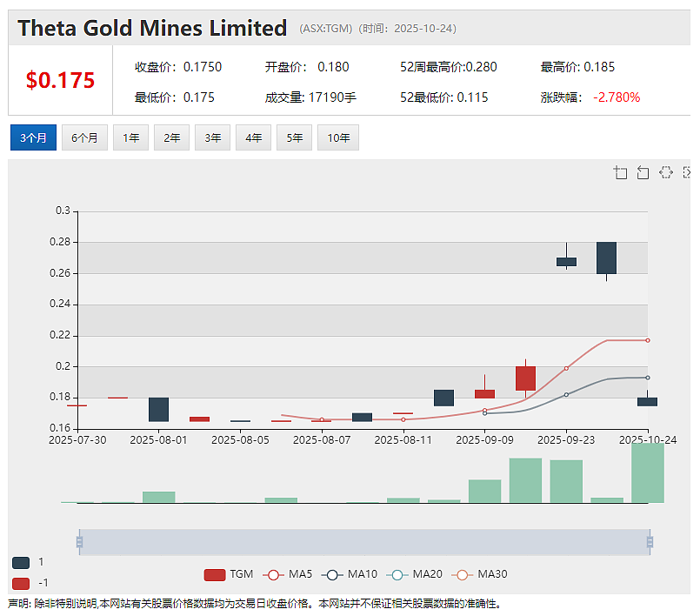700x616 pixels.
Task: Select the 2年 range button
Action: click(x=171, y=137)
